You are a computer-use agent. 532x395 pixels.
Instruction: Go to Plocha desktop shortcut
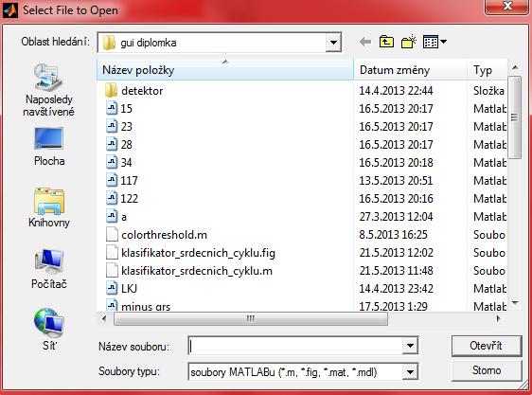[49, 146]
